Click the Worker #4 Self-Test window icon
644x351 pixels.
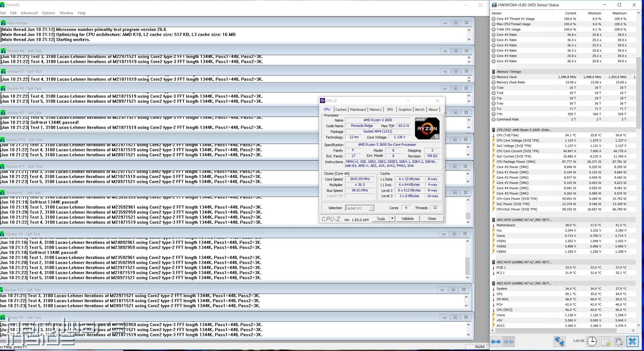coord(2,234)
